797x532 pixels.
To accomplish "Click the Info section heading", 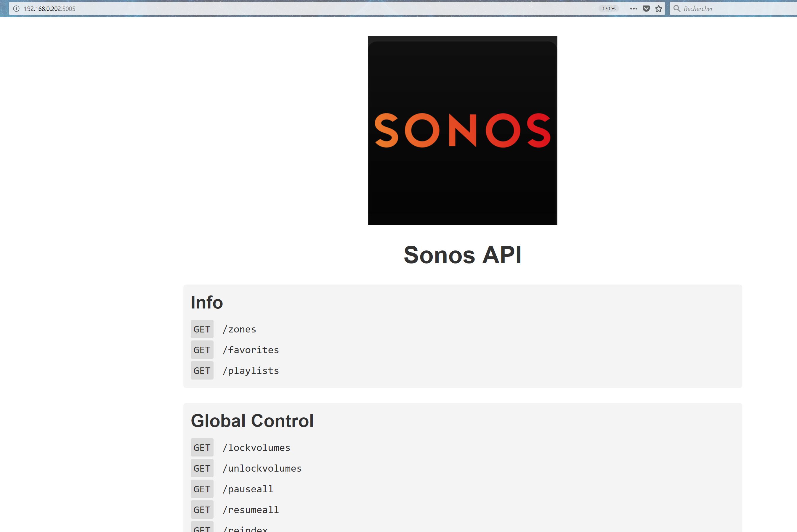I will point(207,302).
